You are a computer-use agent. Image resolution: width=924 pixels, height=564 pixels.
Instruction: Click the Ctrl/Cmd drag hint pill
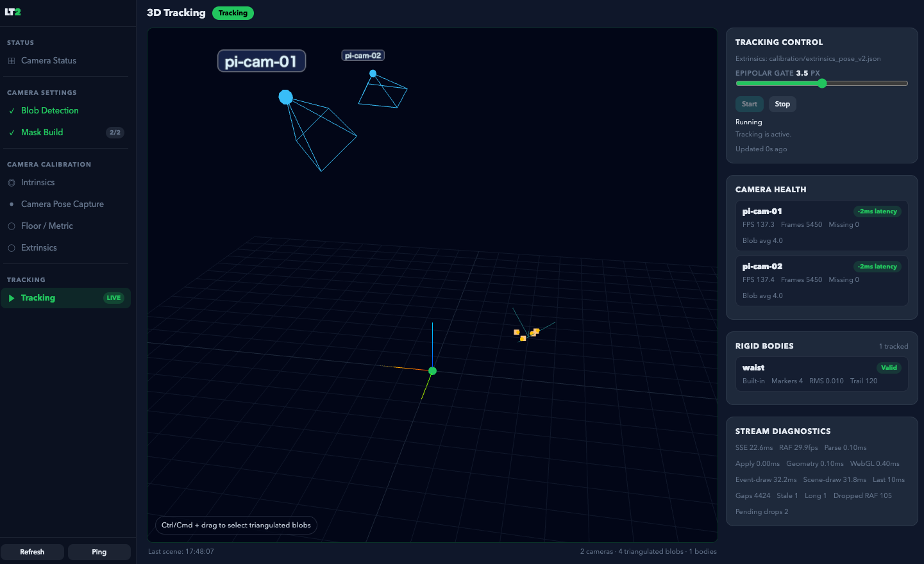click(236, 525)
